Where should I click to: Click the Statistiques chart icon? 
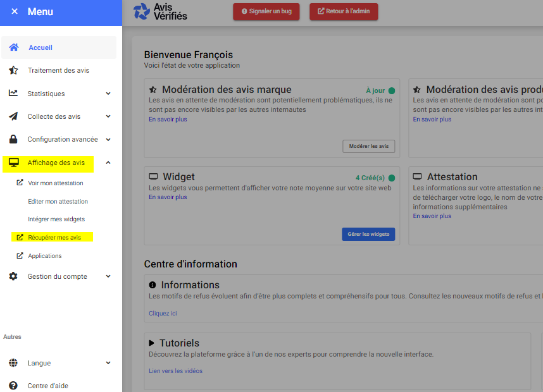point(13,94)
